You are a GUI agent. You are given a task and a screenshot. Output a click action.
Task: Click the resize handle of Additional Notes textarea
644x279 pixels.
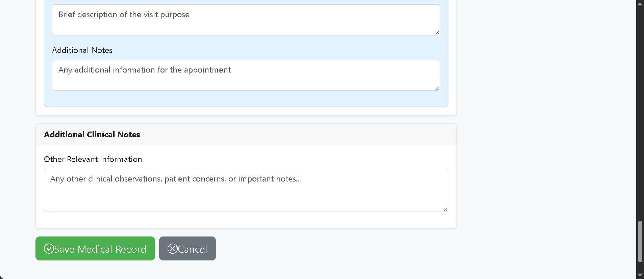pyautogui.click(x=437, y=88)
